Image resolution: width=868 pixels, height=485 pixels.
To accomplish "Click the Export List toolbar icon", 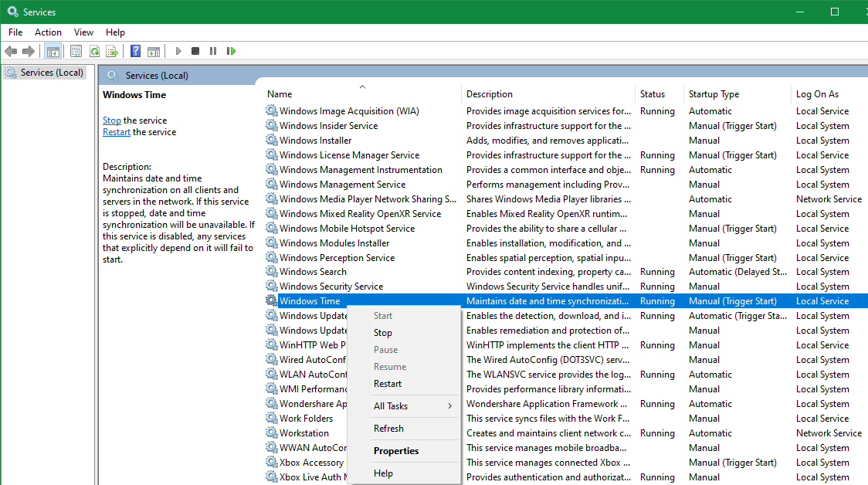I will [113, 51].
